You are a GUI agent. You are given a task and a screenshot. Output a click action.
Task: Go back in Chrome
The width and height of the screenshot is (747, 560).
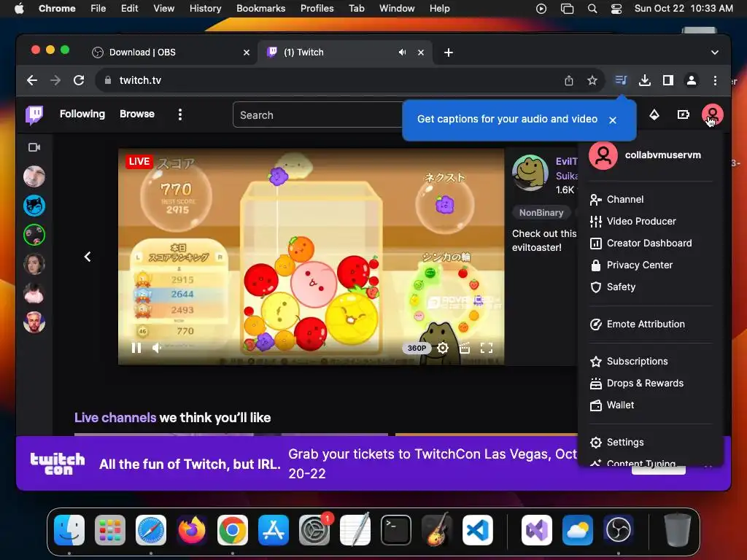point(32,80)
